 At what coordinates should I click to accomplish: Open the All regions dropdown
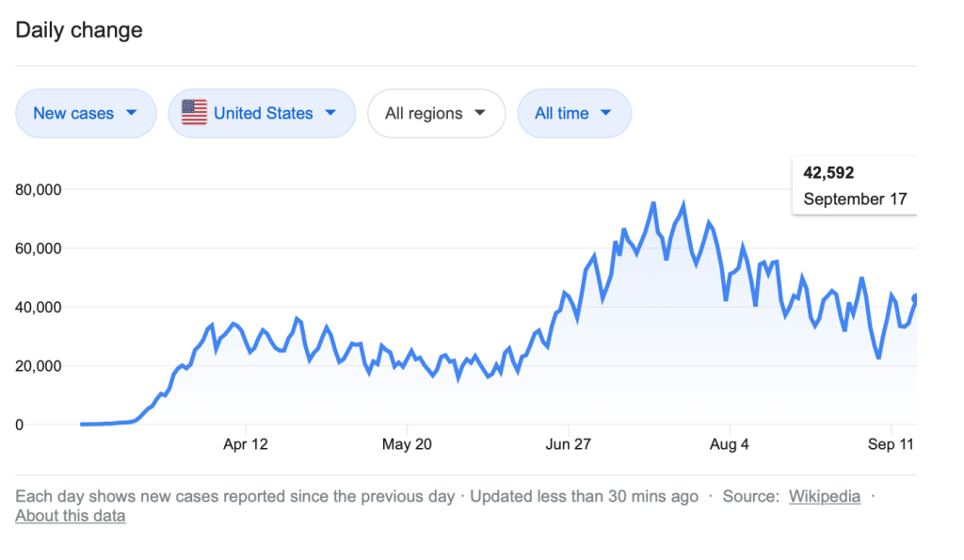click(x=436, y=113)
